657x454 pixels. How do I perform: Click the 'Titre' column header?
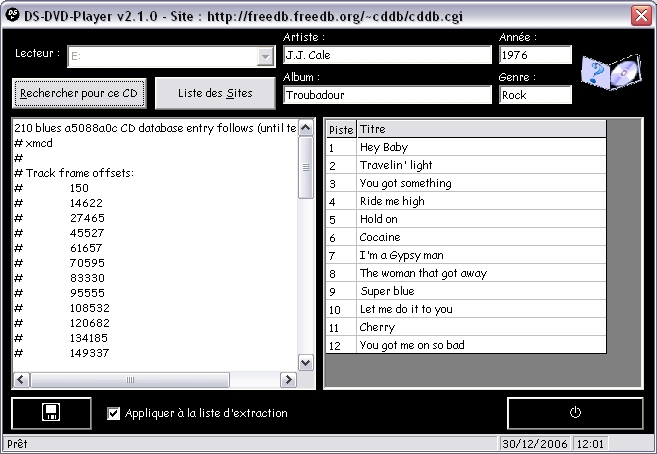click(480, 129)
